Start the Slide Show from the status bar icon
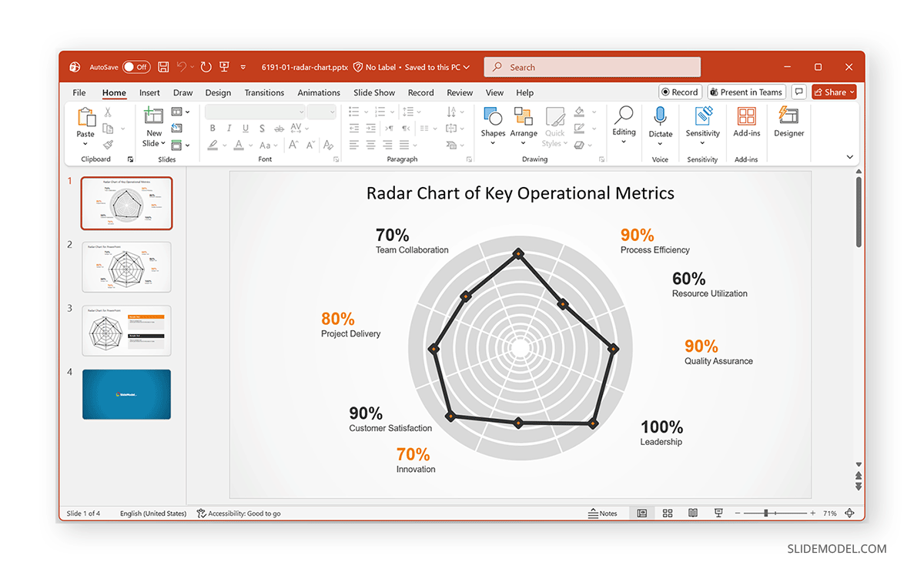Image resolution: width=924 pixels, height=572 pixels. click(x=718, y=513)
